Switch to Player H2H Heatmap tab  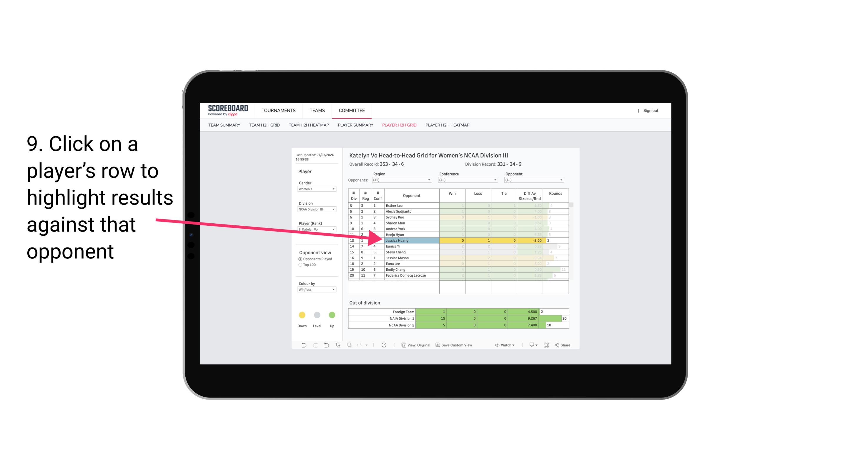(x=448, y=126)
